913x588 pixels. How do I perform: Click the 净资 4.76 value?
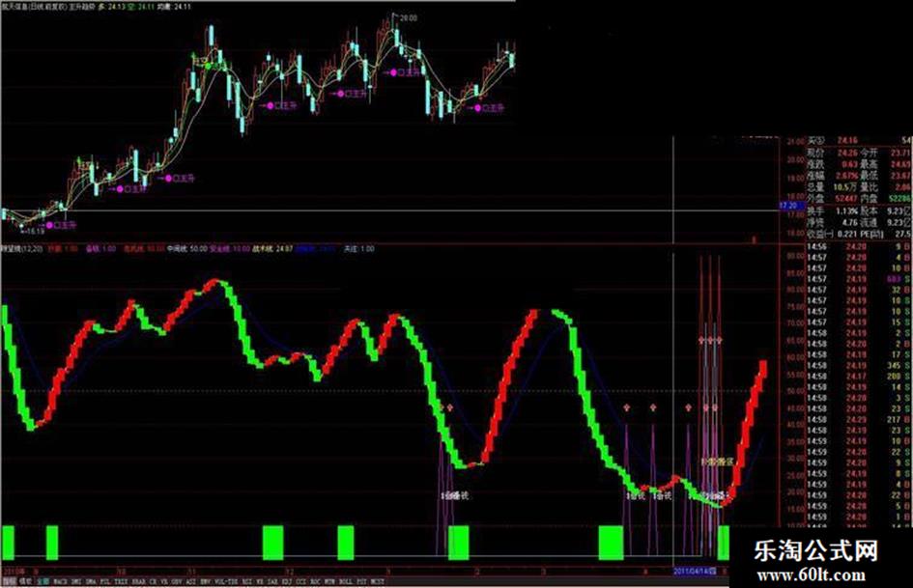click(x=849, y=222)
